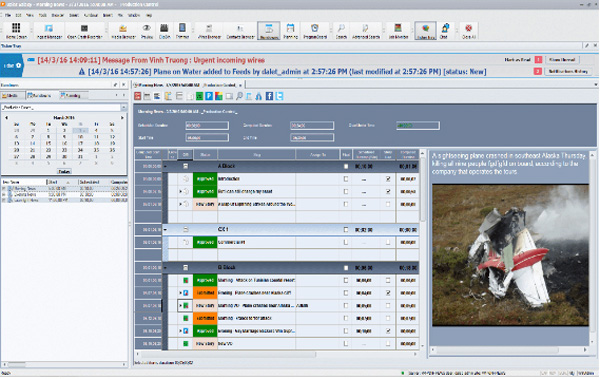Viewport: 600px width, 379px height.
Task: Tick the CK 1 row checkbox
Action: [x=346, y=230]
